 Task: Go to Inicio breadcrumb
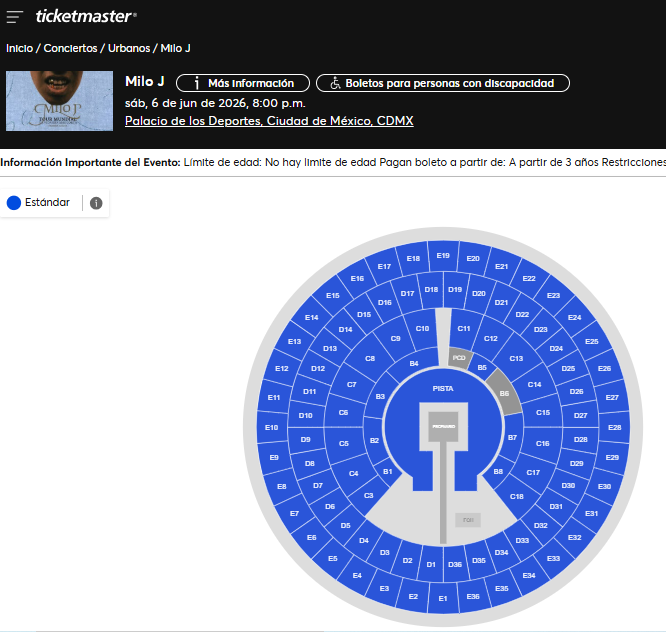tap(20, 48)
